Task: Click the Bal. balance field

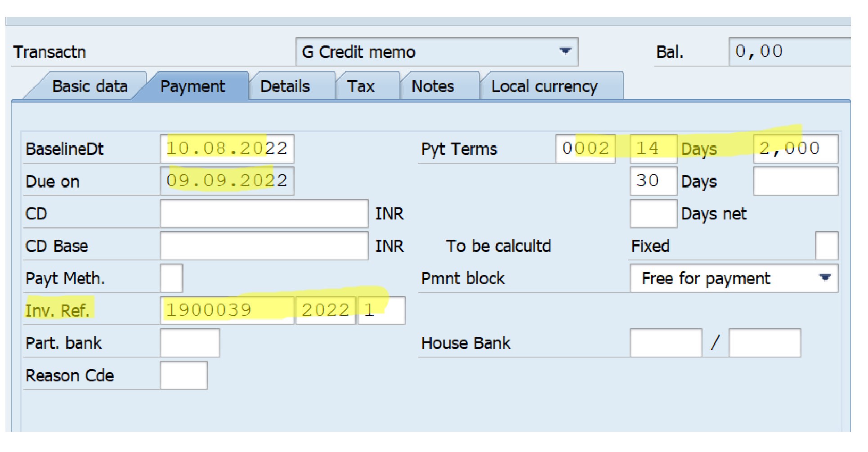Action: click(789, 51)
